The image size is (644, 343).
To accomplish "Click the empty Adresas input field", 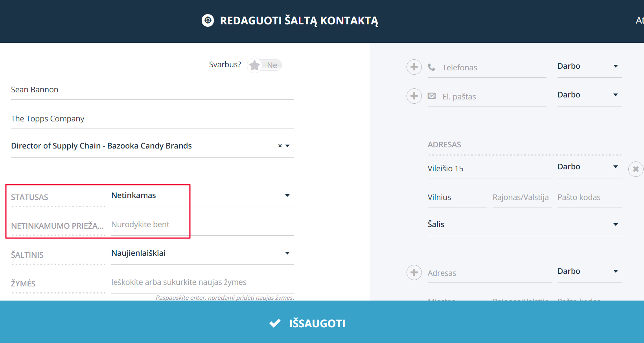I will click(x=489, y=273).
